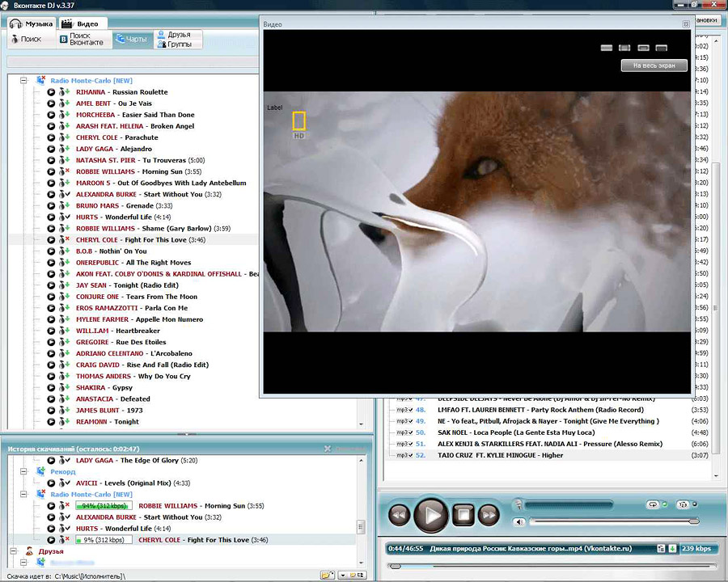The height and width of the screenshot is (582, 728).
Task: Click the fast-forward (next track) button
Action: [x=489, y=514]
